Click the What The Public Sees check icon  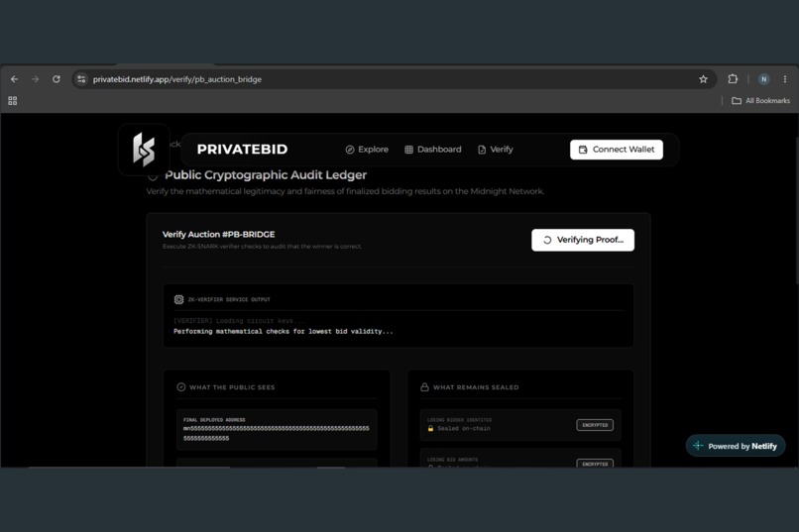coord(180,387)
